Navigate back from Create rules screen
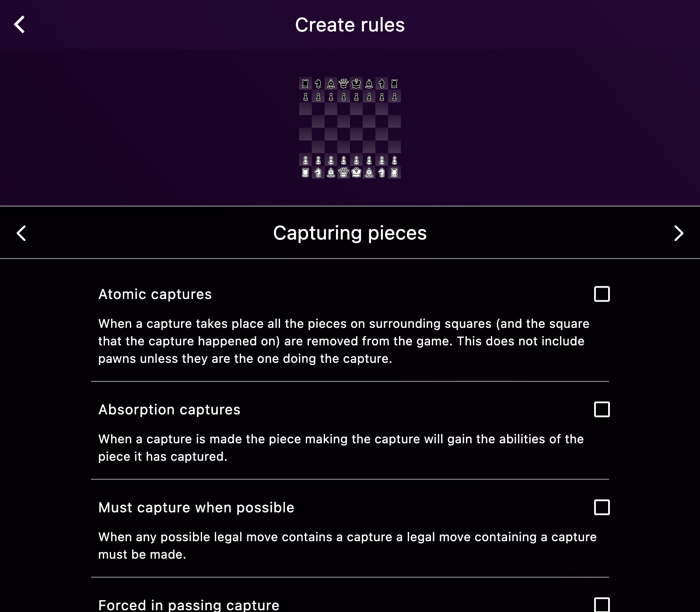The width and height of the screenshot is (700, 612). (19, 25)
